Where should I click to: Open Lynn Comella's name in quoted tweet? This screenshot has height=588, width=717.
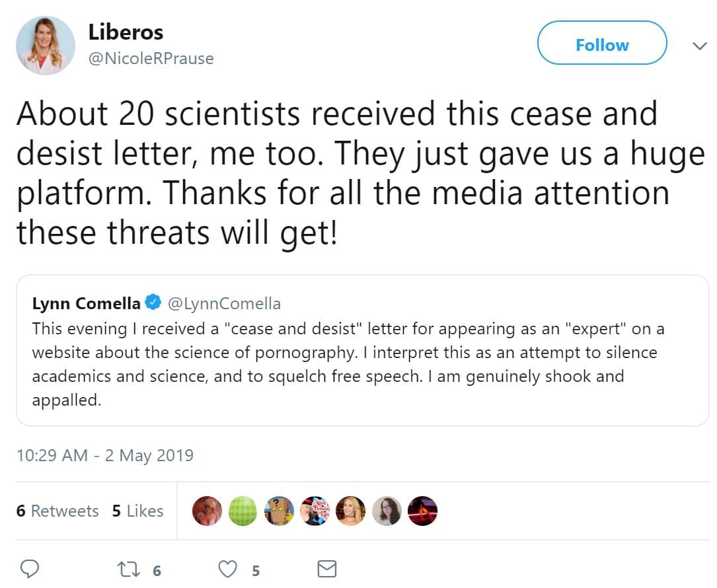pyautogui.click(x=86, y=303)
